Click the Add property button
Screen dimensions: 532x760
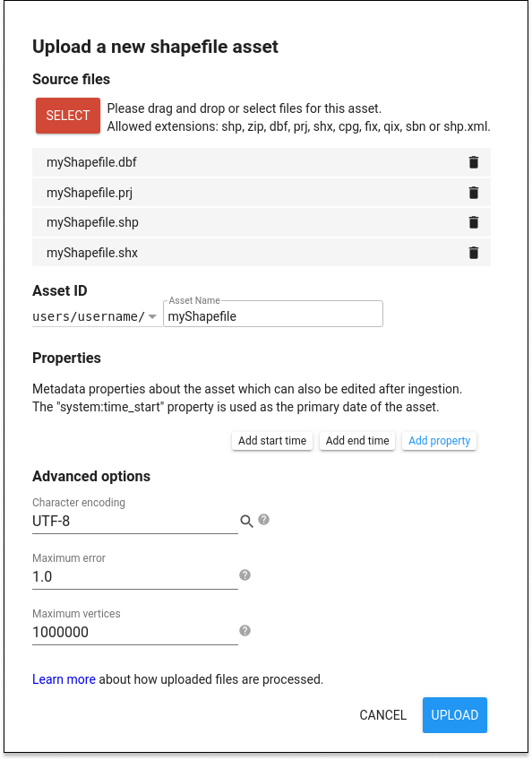pos(440,441)
